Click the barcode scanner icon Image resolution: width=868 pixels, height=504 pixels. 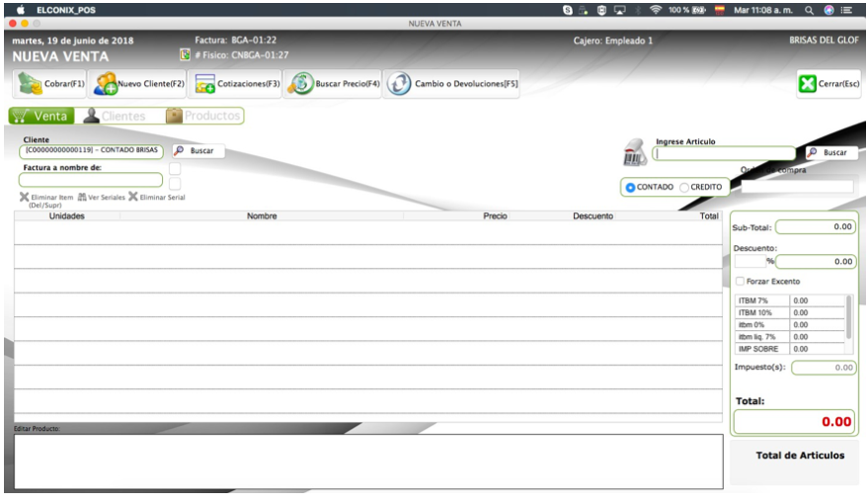point(634,152)
